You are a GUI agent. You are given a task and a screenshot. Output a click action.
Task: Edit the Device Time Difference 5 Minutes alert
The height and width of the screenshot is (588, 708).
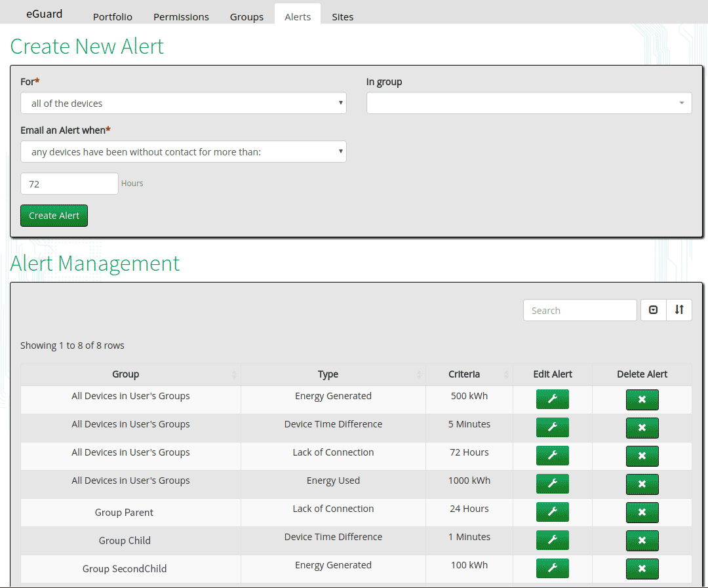[552, 427]
